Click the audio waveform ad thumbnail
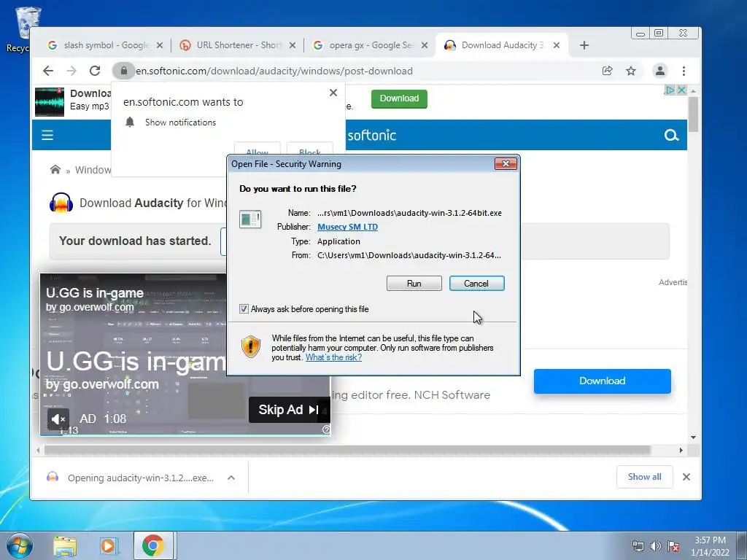The image size is (747, 560). point(50,101)
